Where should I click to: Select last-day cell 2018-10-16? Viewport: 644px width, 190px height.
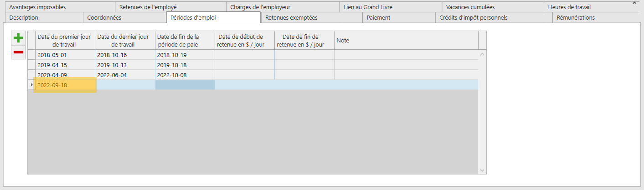[x=125, y=55]
